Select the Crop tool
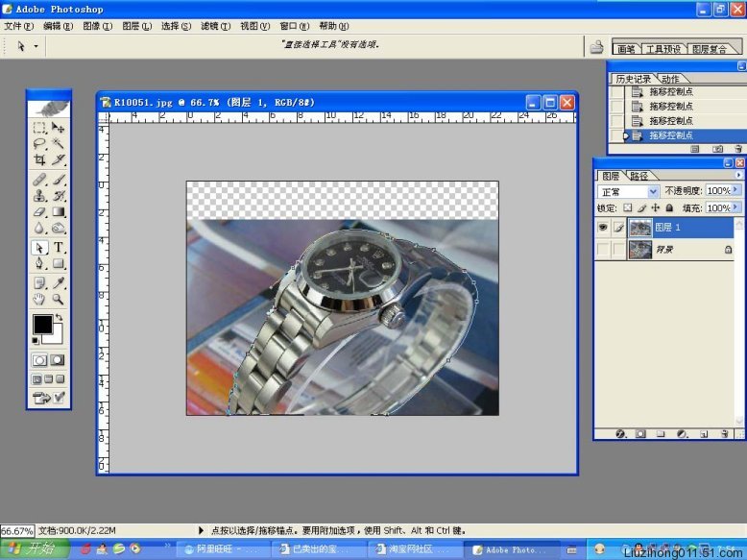 tap(39, 159)
